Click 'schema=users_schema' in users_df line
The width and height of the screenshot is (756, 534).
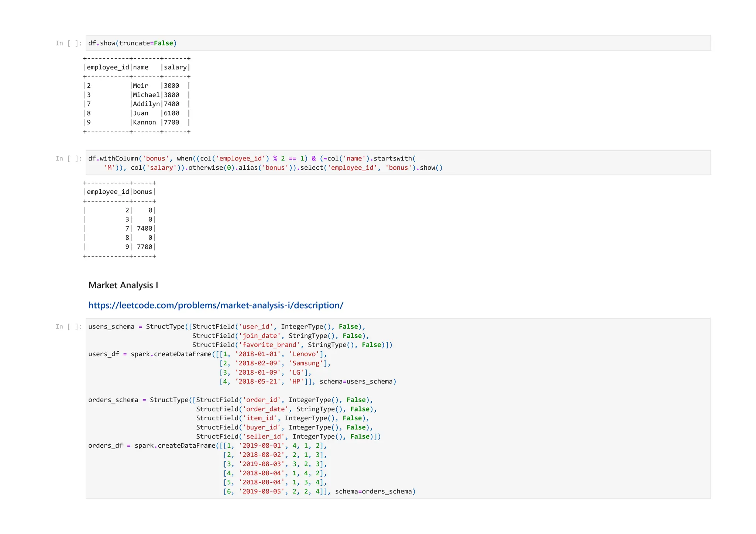pyautogui.click(x=356, y=382)
